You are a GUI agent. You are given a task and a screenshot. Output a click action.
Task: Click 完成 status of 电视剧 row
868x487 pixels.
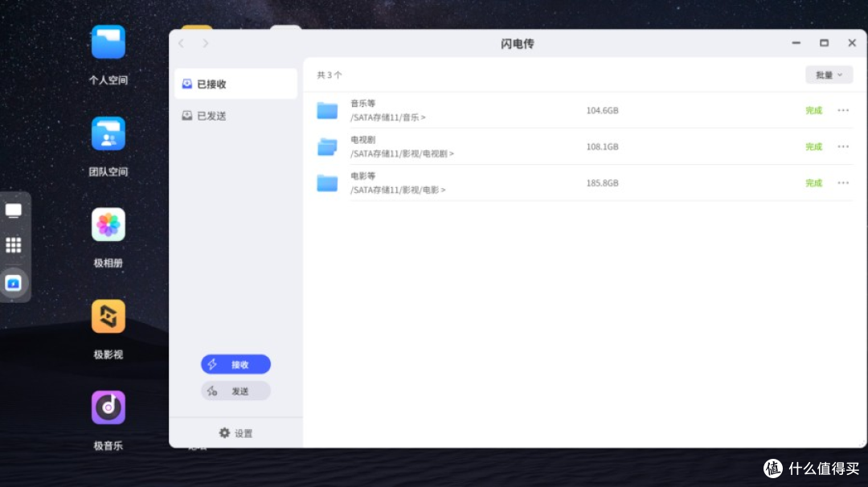pyautogui.click(x=813, y=146)
